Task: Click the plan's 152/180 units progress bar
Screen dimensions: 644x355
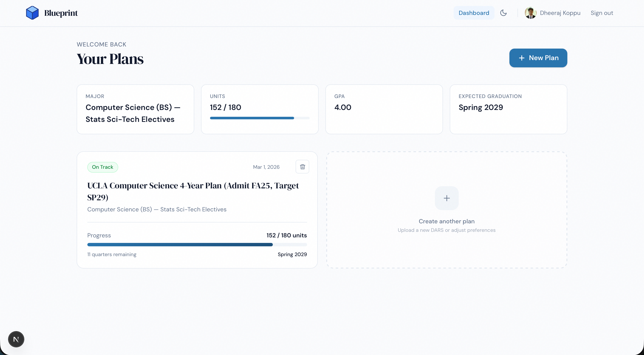Action: pos(197,245)
